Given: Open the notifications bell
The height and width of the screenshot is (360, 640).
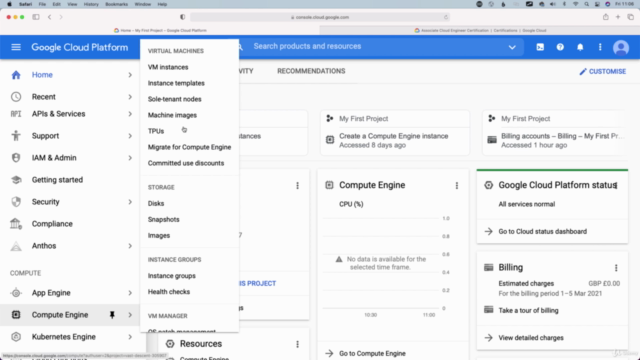Looking at the screenshot, I should 580,47.
